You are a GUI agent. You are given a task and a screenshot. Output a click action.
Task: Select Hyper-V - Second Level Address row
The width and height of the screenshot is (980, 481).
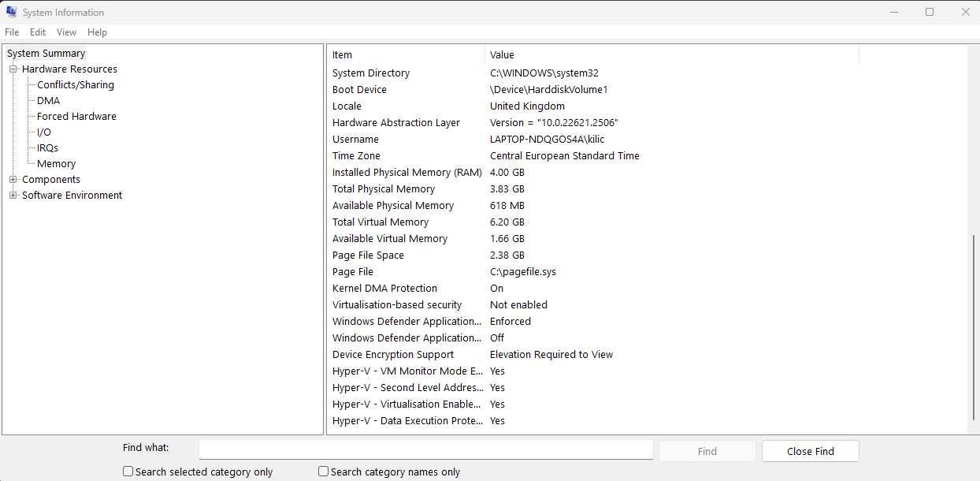[592, 388]
